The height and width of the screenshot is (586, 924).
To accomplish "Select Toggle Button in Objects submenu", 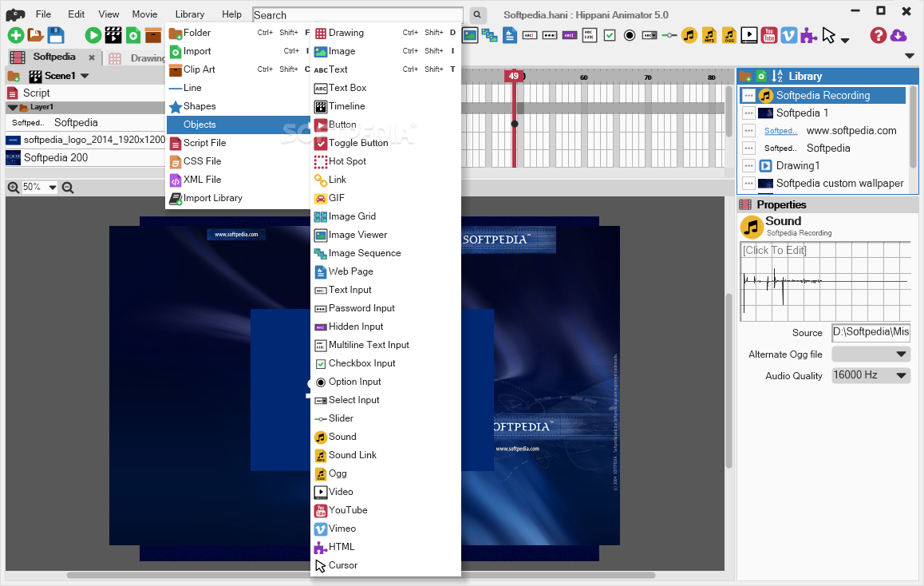I will coord(385,143).
